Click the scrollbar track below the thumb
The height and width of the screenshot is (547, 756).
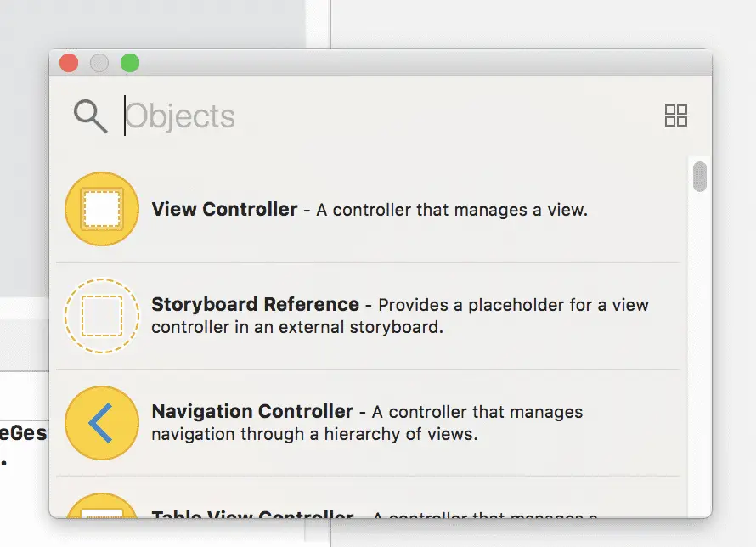pyautogui.click(x=700, y=354)
